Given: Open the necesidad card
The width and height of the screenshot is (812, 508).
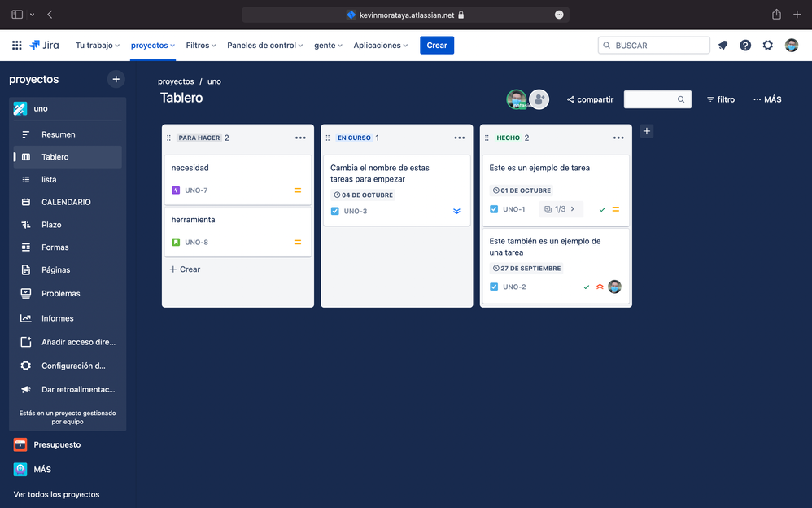Looking at the screenshot, I should 238,179.
